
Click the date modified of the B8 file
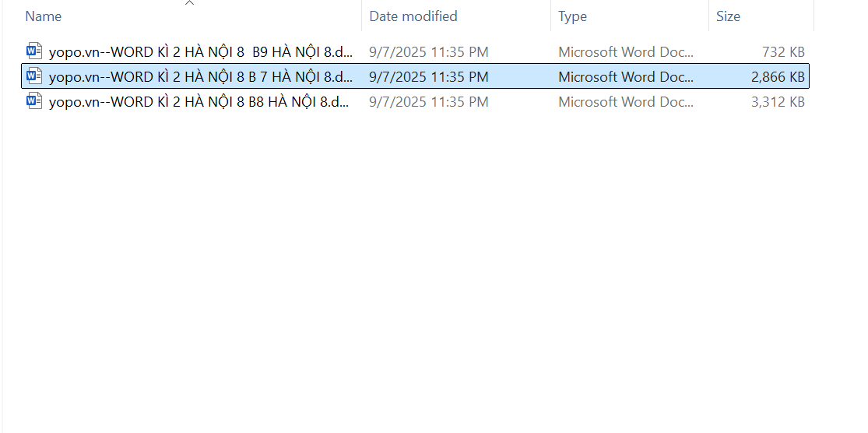[429, 102]
